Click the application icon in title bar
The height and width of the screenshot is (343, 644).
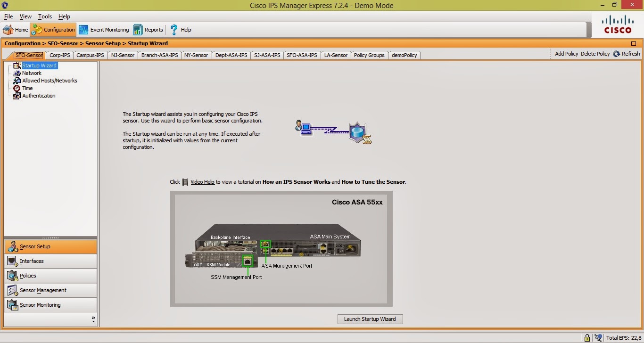point(5,5)
